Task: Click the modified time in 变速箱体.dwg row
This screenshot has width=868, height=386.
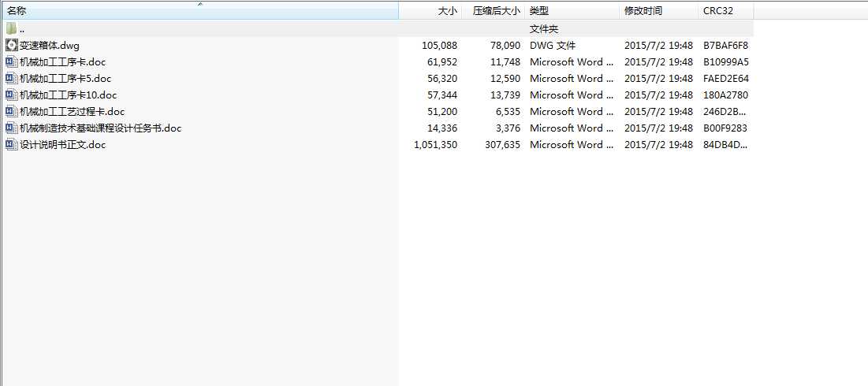Action: coord(659,46)
